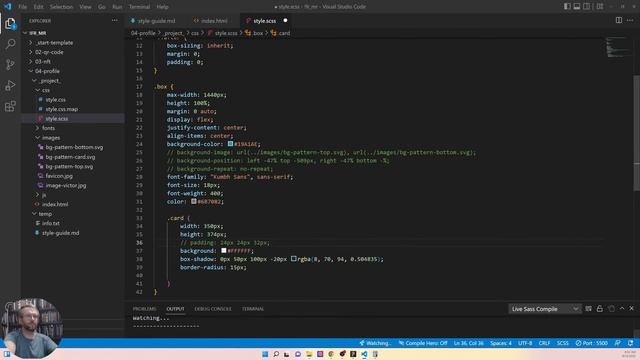Click editor vertical scrollbar thumb

636,133
